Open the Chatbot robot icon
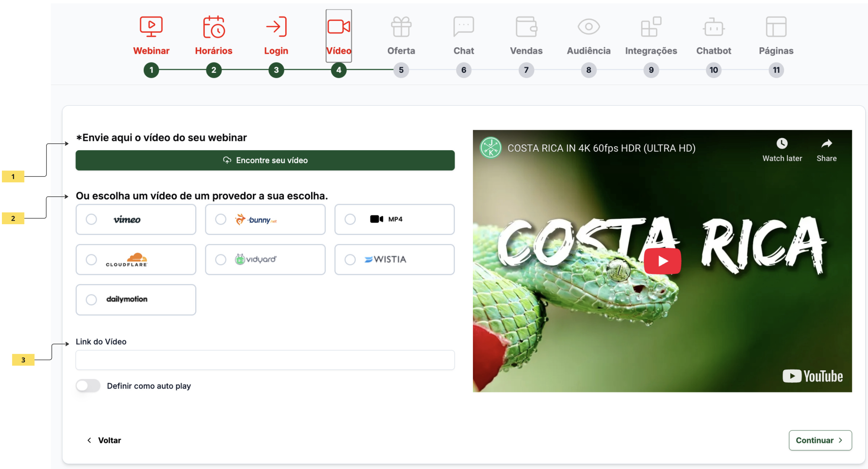The height and width of the screenshot is (469, 868). pyautogui.click(x=714, y=27)
